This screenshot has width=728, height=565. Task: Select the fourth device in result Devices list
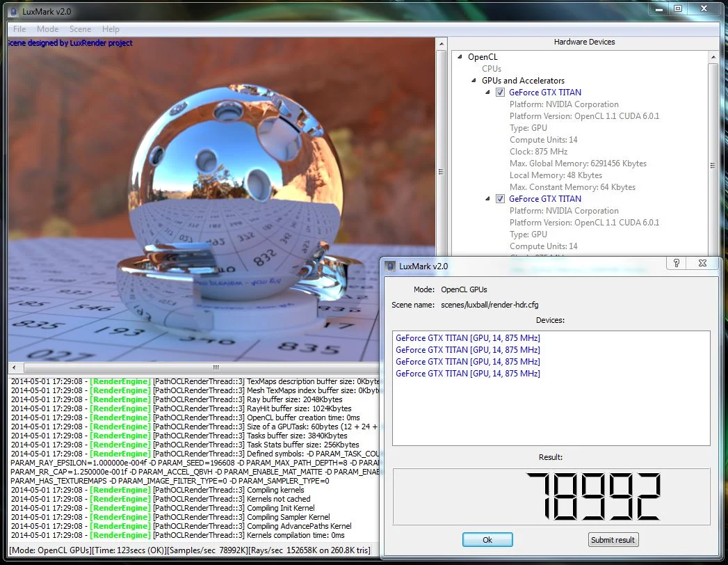467,373
